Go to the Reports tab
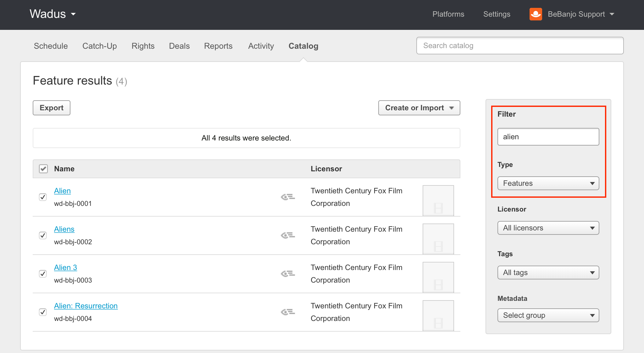This screenshot has width=644, height=353. coord(218,46)
